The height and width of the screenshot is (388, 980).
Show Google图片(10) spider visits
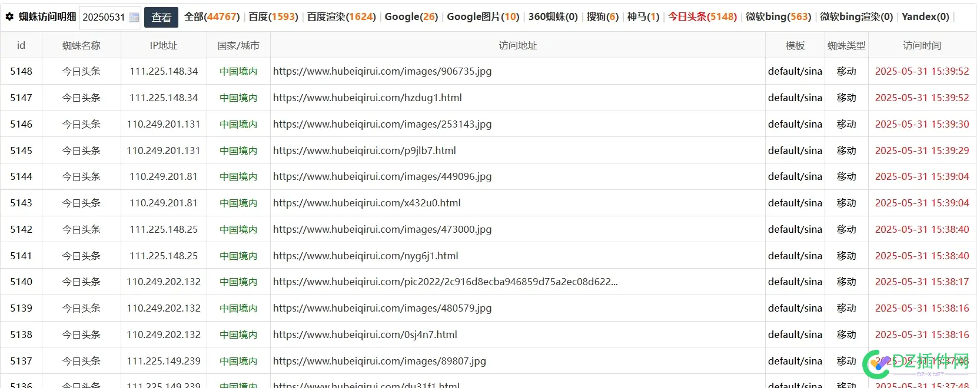pyautogui.click(x=483, y=17)
